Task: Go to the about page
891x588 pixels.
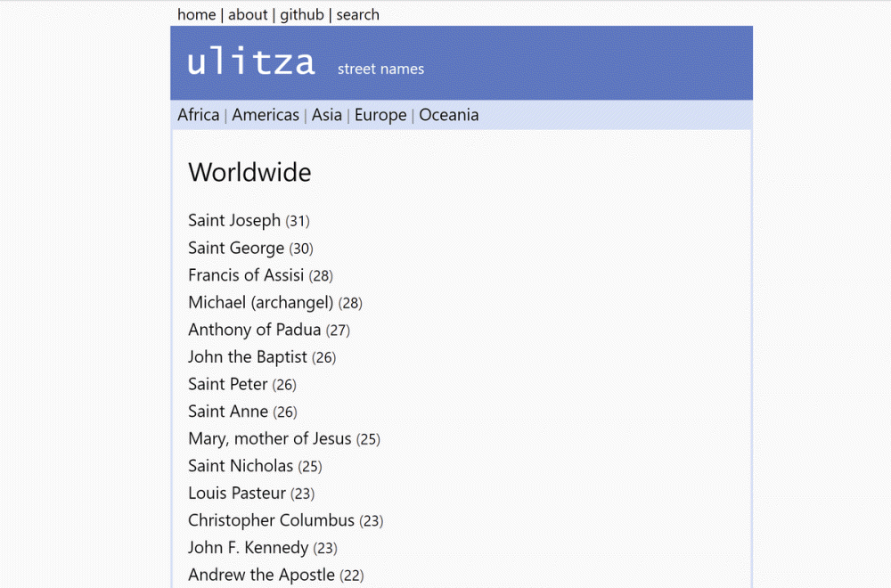Action: 248,14
